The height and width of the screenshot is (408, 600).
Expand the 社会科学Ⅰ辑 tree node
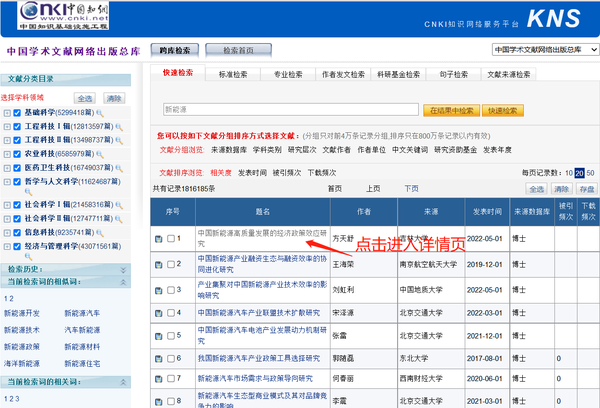point(7,205)
